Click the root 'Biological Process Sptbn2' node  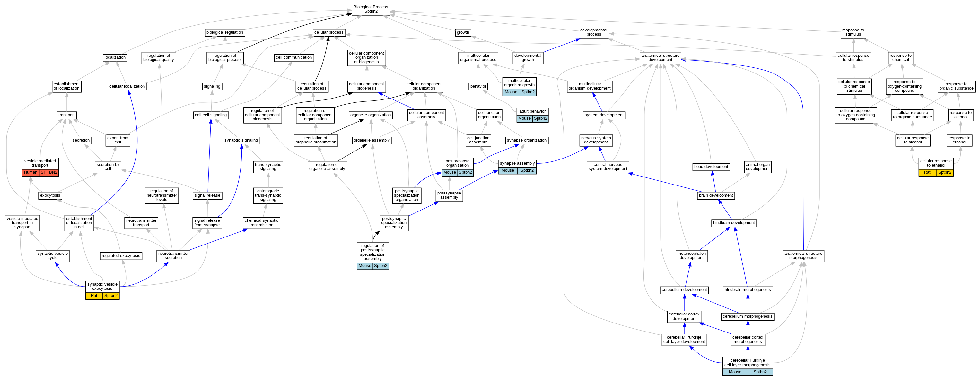pos(371,9)
